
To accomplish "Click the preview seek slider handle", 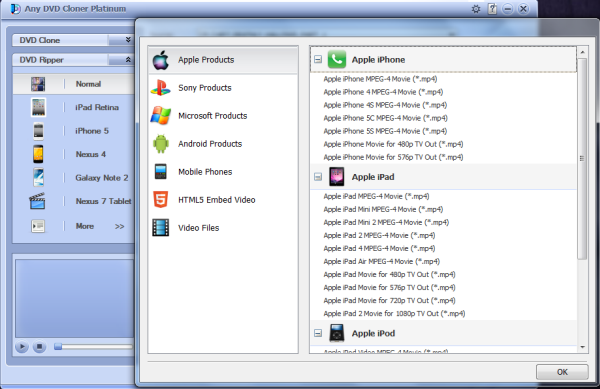I will pos(58,347).
